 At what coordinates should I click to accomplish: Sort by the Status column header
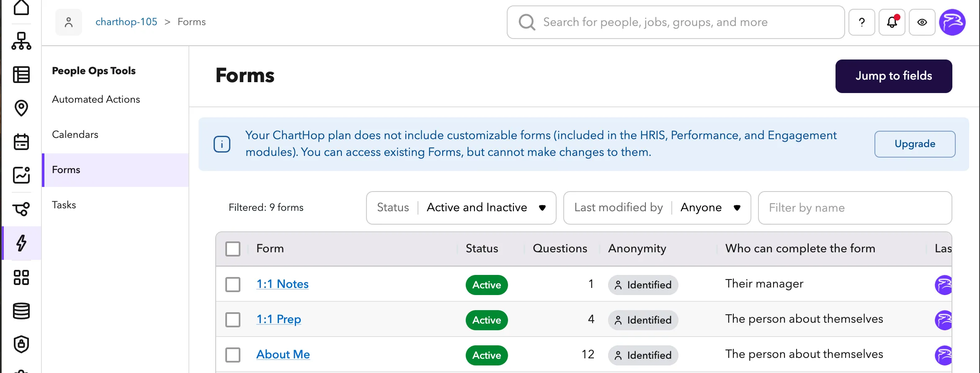click(x=482, y=249)
